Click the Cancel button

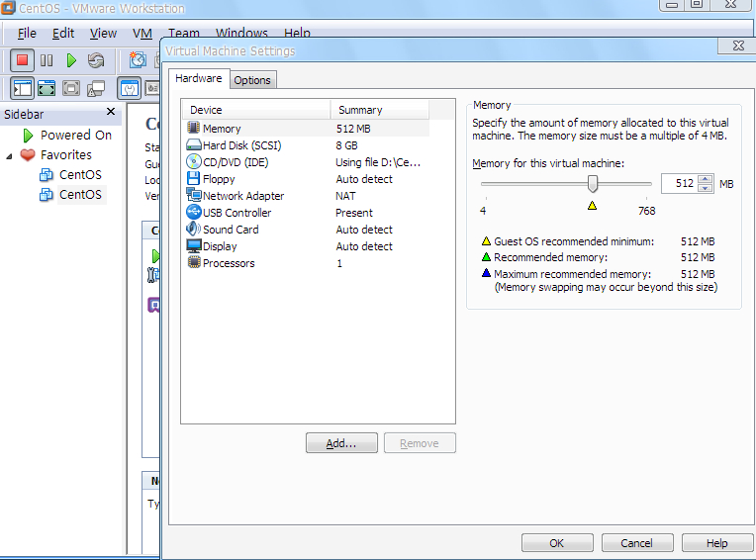(x=637, y=543)
